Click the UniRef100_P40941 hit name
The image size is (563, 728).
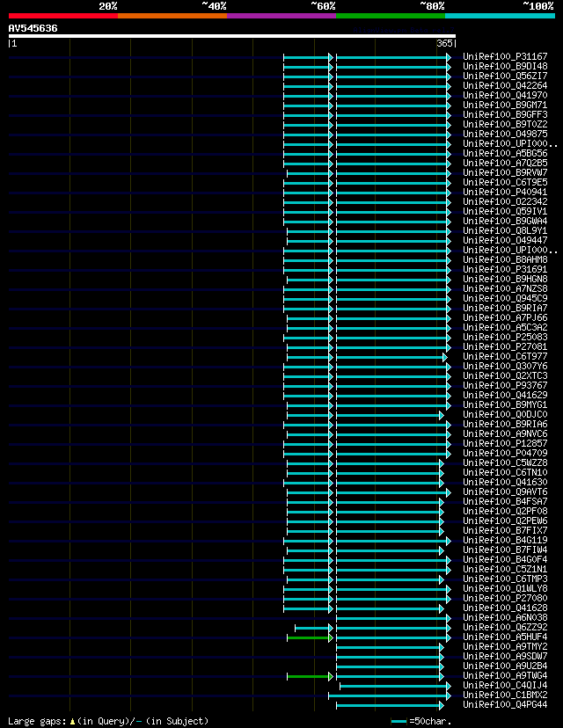tap(505, 192)
